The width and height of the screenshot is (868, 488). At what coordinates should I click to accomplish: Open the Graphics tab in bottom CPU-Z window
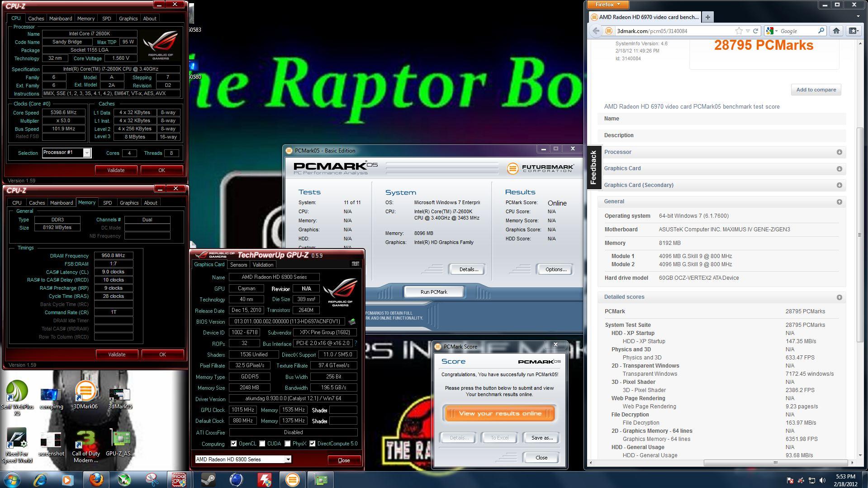point(129,203)
